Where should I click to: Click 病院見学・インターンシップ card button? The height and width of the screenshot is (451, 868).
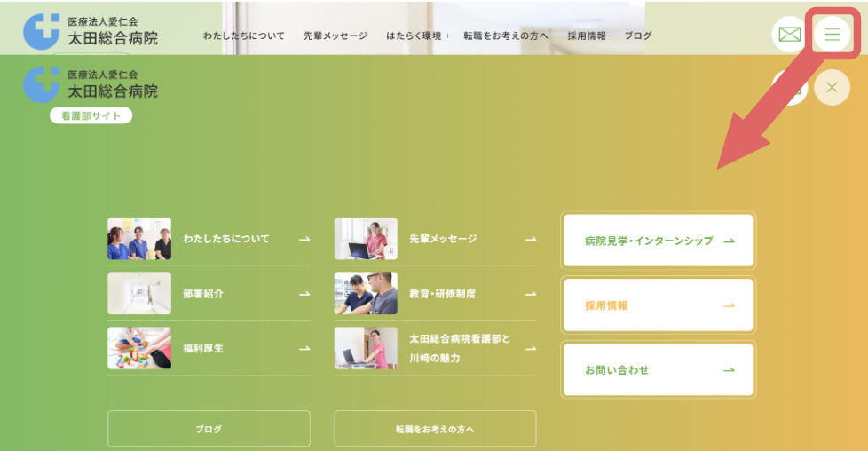point(658,241)
